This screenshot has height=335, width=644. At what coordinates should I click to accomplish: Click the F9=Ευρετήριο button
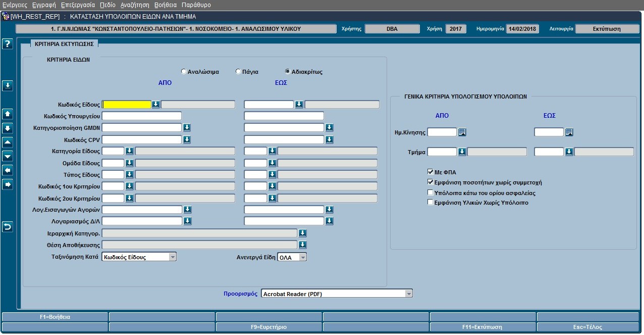[x=269, y=327]
